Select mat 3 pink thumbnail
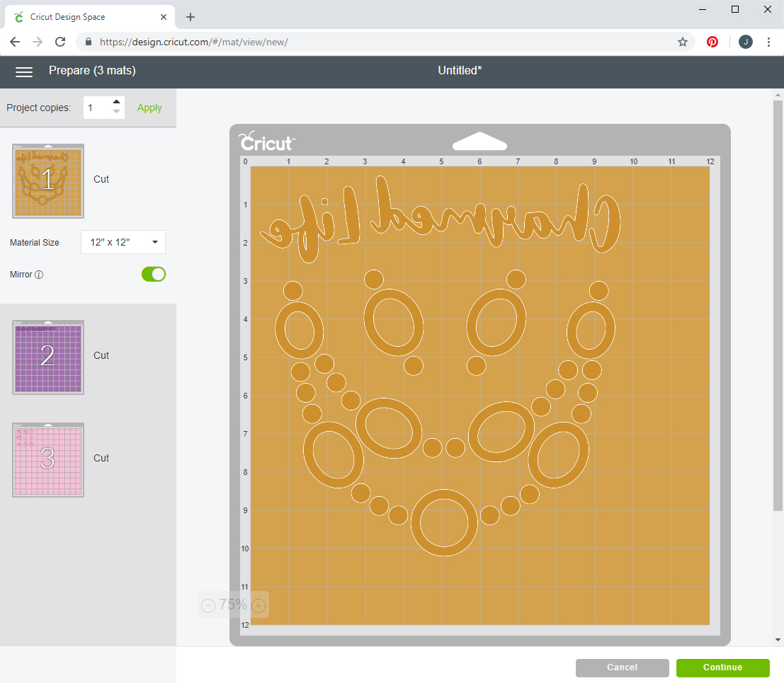 pos(48,459)
